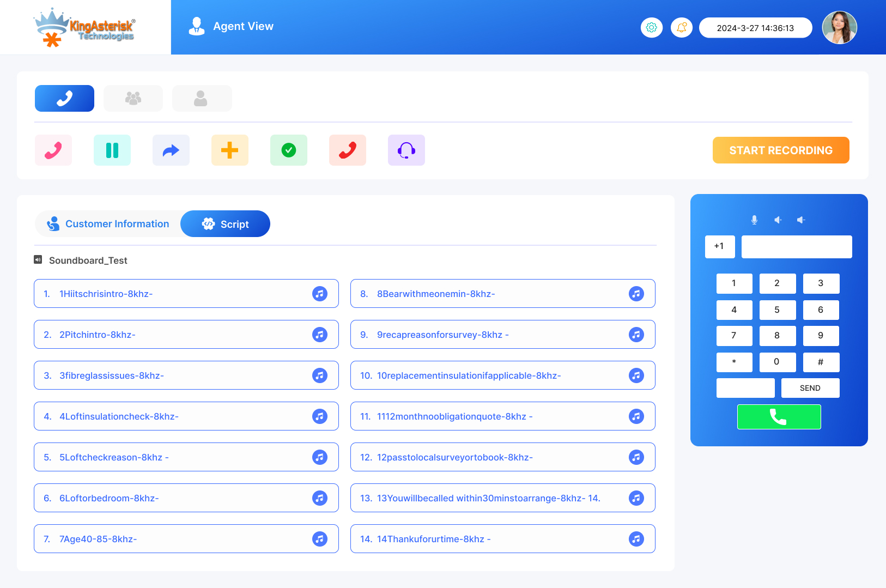Play the 2Pitchintro-8khz audio clip
The height and width of the screenshot is (588, 886).
(x=320, y=335)
